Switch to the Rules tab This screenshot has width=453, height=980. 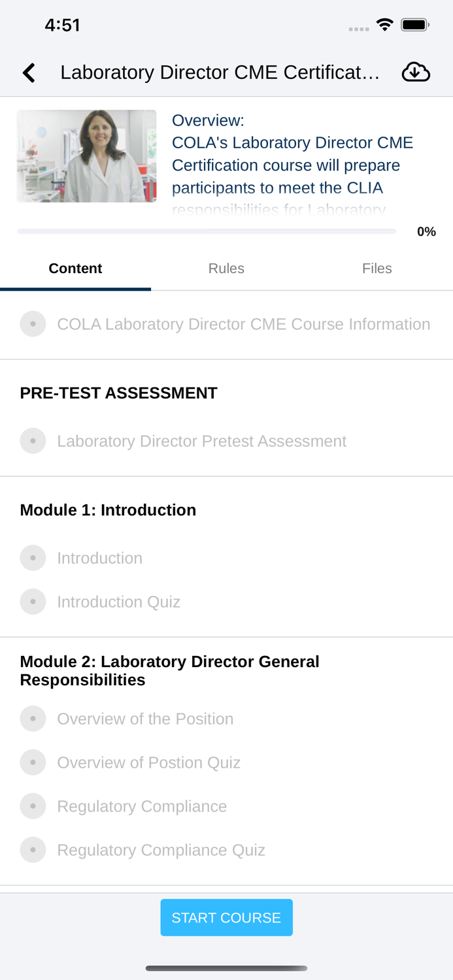226,269
